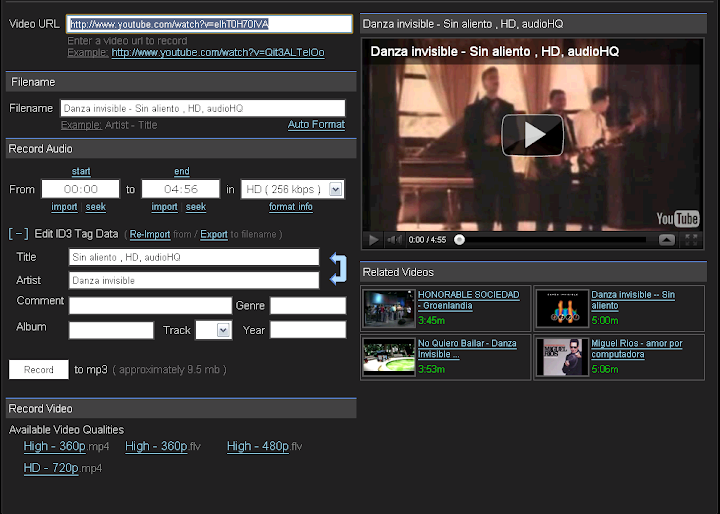Open Danza invisible -- Sin aliento related link
Image resolution: width=720 pixels, height=514 pixels.
click(x=633, y=300)
